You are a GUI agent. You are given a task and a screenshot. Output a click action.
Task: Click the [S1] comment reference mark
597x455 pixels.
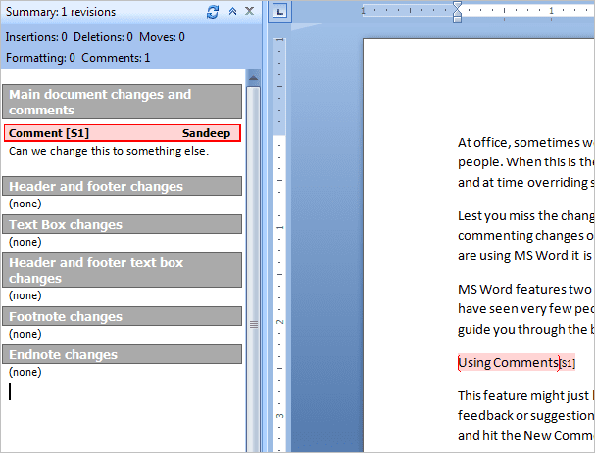(x=567, y=363)
